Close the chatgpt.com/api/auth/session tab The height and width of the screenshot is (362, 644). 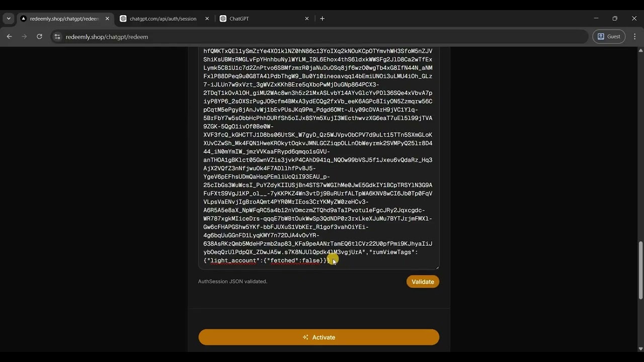tap(207, 19)
